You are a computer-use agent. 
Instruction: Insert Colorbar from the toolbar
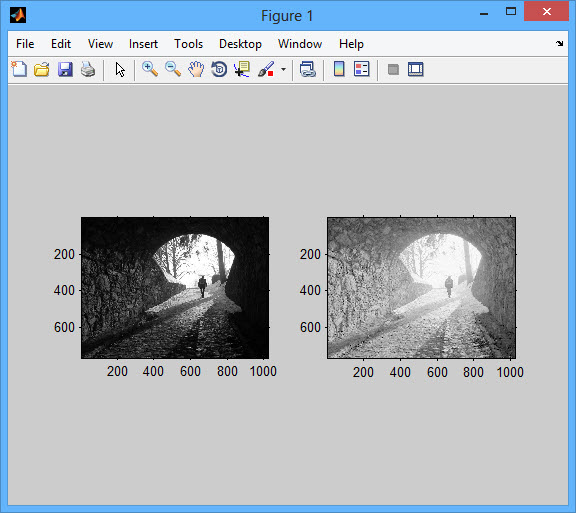[339, 69]
